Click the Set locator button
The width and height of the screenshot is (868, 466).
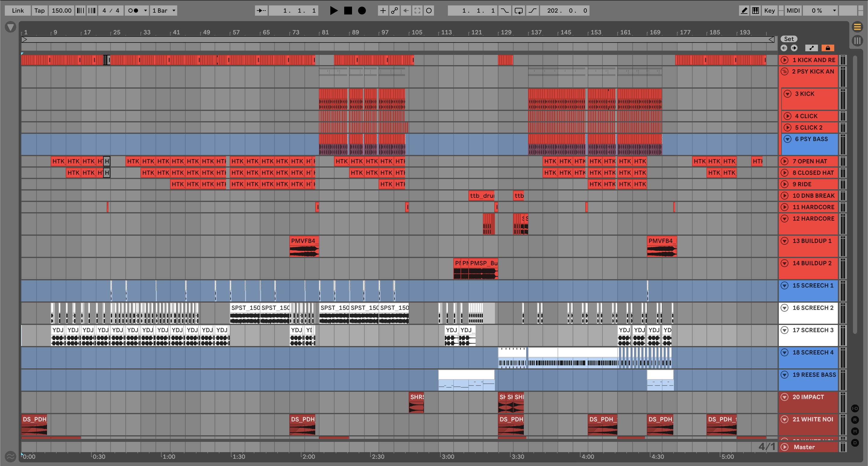tap(789, 39)
